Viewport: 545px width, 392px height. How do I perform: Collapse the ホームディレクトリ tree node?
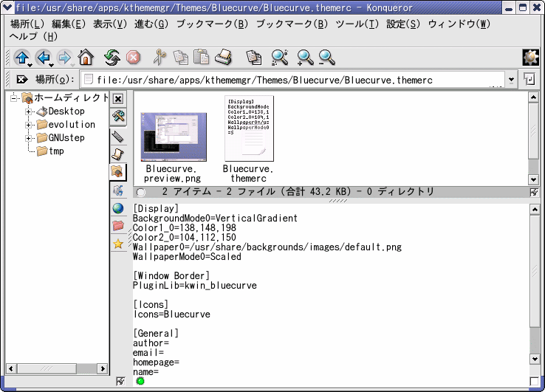pos(13,98)
